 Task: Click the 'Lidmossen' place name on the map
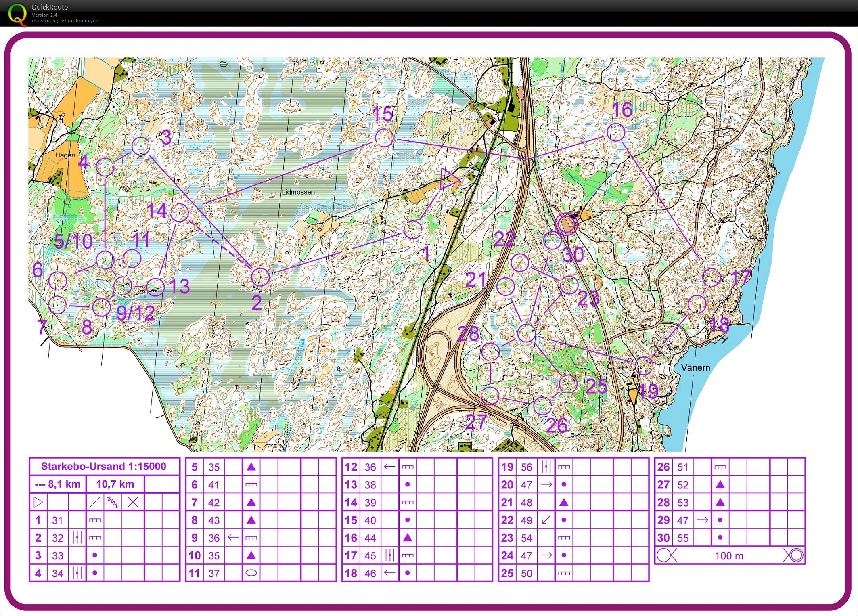pyautogui.click(x=298, y=192)
